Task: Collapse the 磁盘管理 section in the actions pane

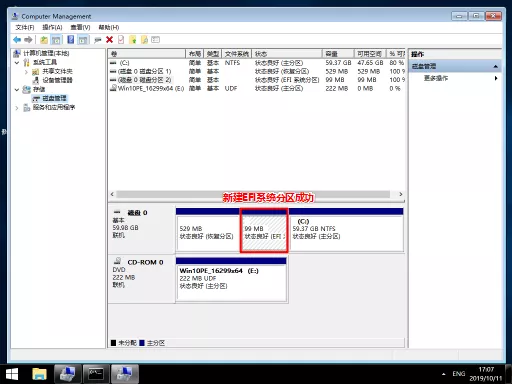Action: click(496, 66)
